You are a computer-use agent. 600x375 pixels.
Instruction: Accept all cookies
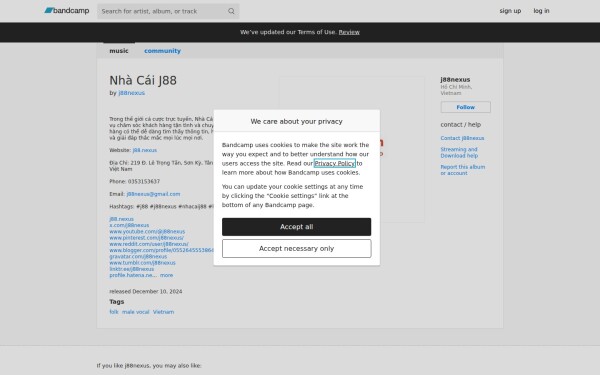(x=297, y=227)
